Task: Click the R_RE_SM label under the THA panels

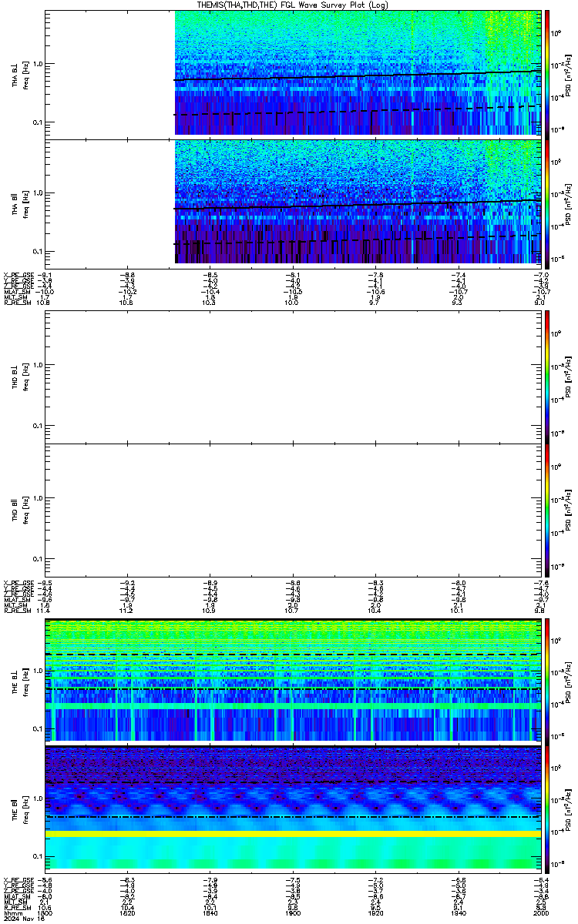Action: 17,303
